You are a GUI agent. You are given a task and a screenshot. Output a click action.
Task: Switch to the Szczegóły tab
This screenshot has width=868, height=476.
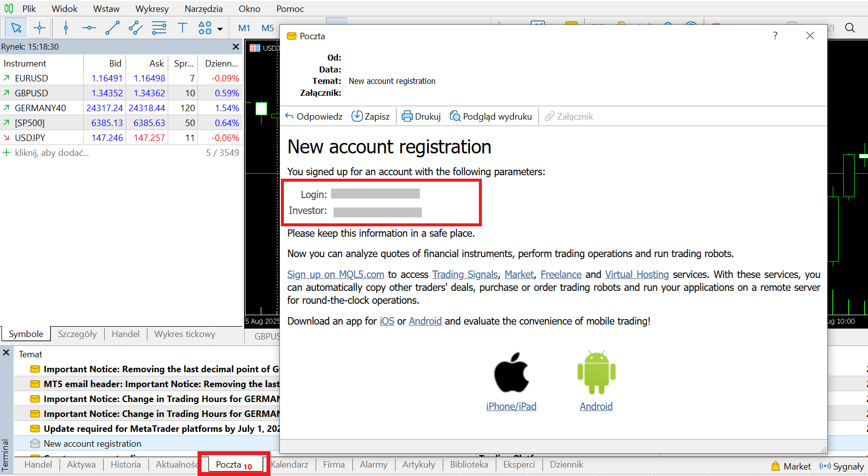click(77, 334)
